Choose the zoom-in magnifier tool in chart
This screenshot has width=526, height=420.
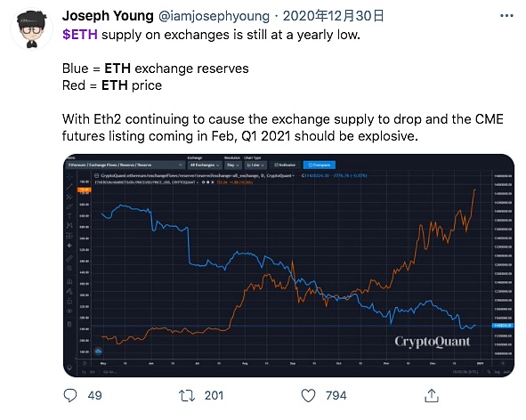[x=69, y=268]
